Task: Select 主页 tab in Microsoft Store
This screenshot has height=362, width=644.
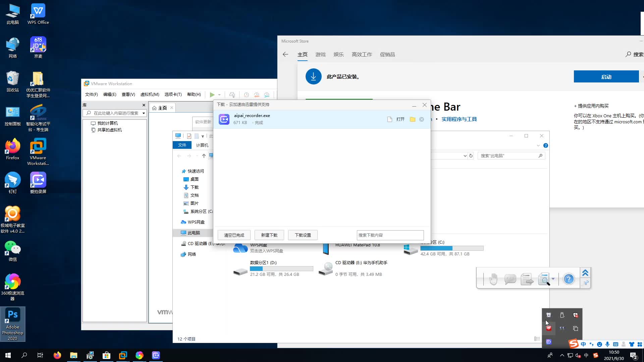Action: pyautogui.click(x=302, y=54)
